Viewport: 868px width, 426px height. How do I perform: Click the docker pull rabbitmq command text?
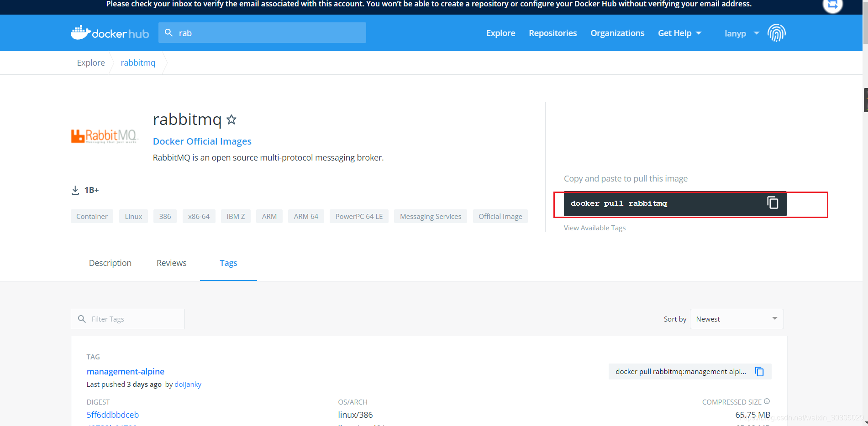[619, 203]
